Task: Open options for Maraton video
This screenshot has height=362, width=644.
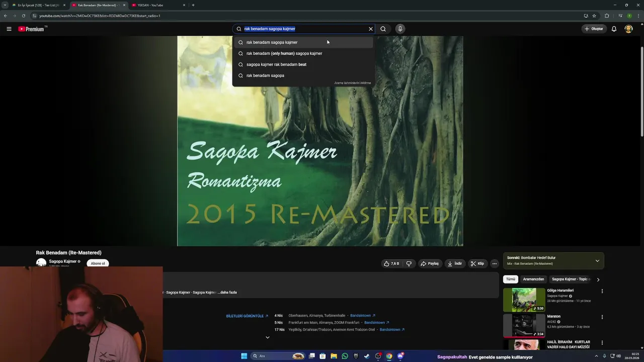Action: click(x=602, y=317)
